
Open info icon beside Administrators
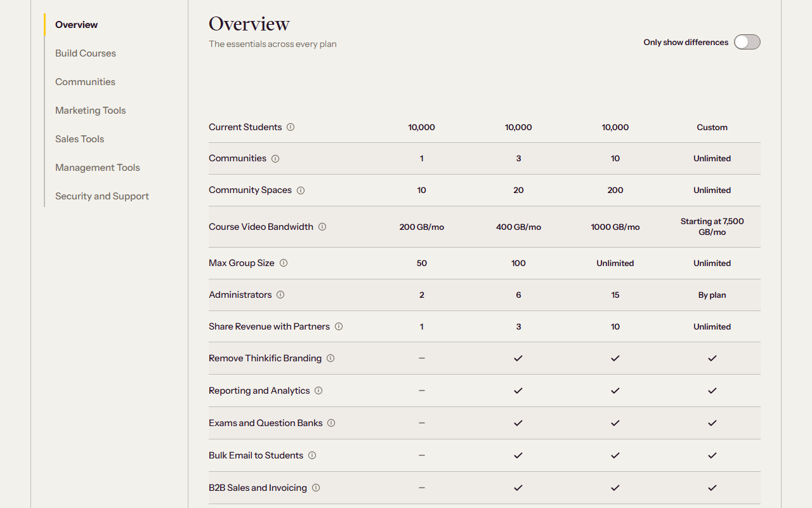(x=280, y=295)
